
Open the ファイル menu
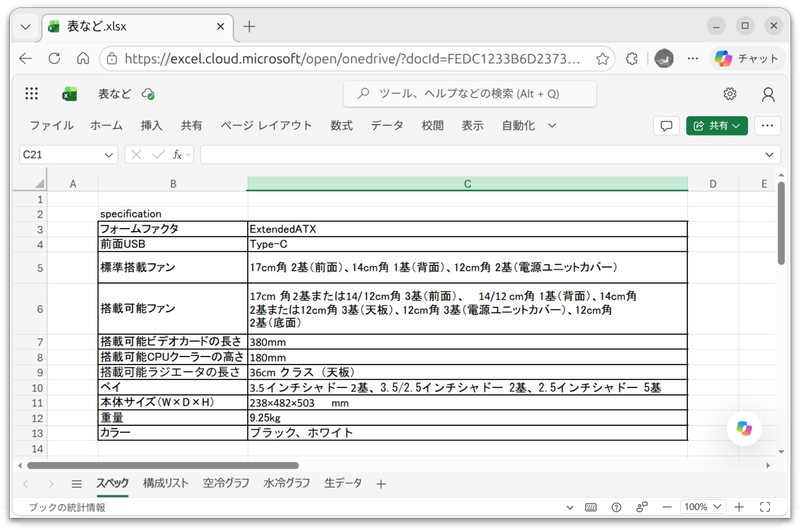coord(52,125)
